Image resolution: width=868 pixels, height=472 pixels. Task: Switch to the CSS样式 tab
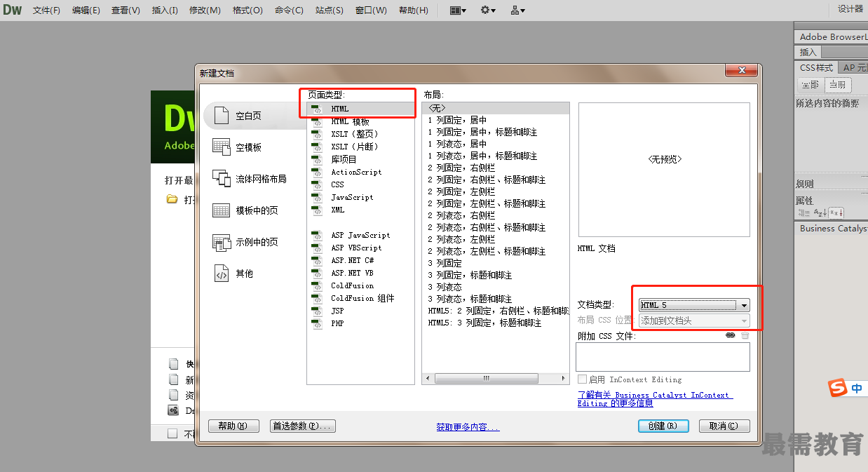tap(817, 68)
